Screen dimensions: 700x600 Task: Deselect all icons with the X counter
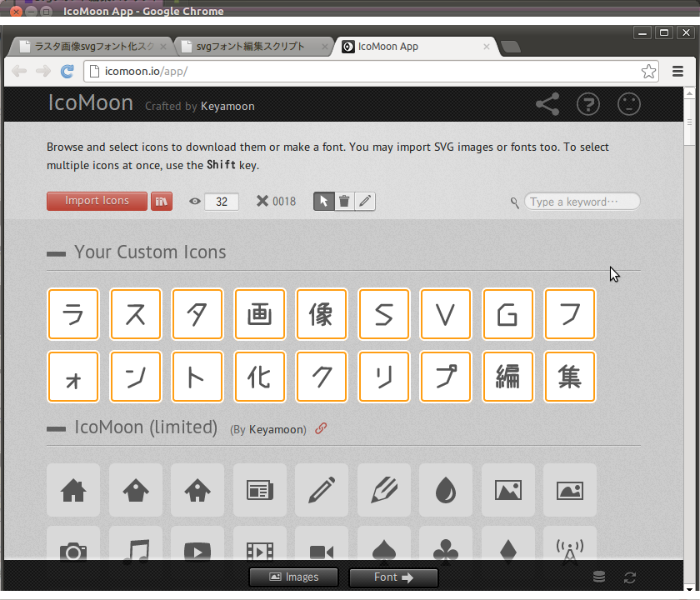(x=276, y=202)
